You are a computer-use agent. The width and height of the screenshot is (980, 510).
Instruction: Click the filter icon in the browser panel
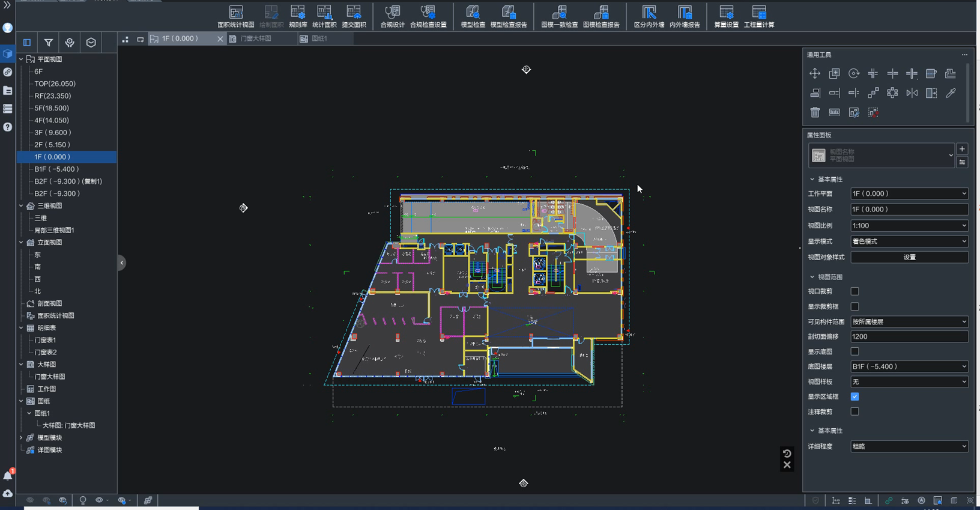point(49,43)
